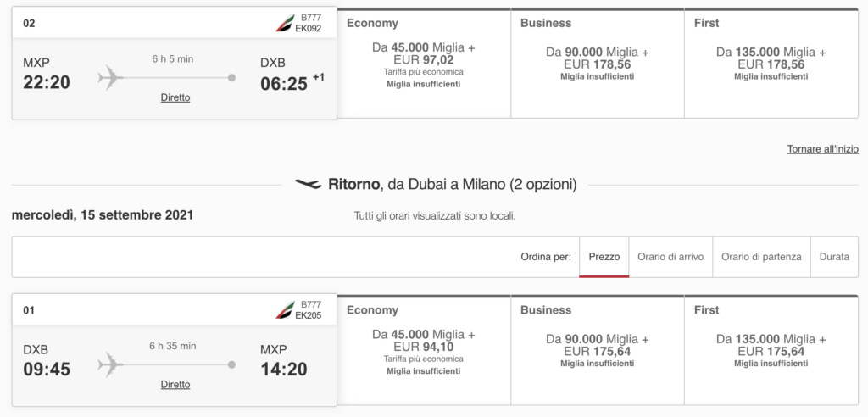Click Tornare all'inizio link

click(x=822, y=149)
